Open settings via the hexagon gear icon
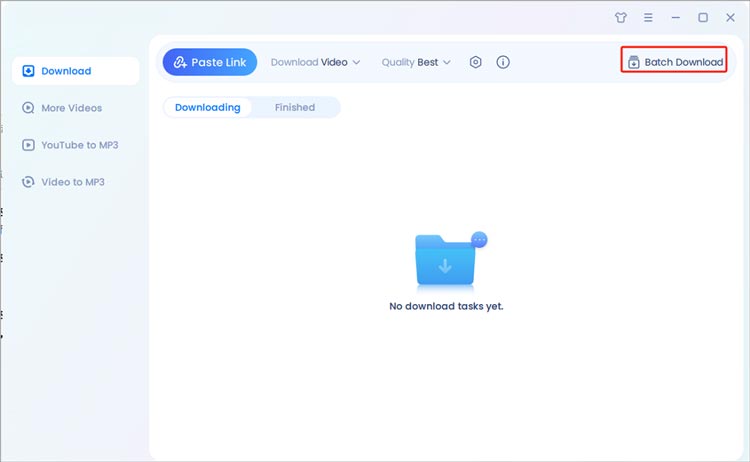This screenshot has height=462, width=750. click(476, 62)
